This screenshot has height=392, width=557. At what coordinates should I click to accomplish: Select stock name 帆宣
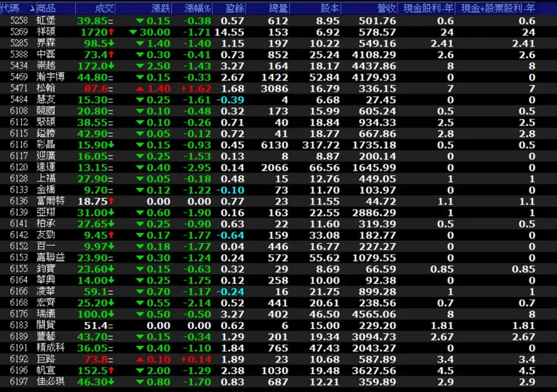[46, 371]
